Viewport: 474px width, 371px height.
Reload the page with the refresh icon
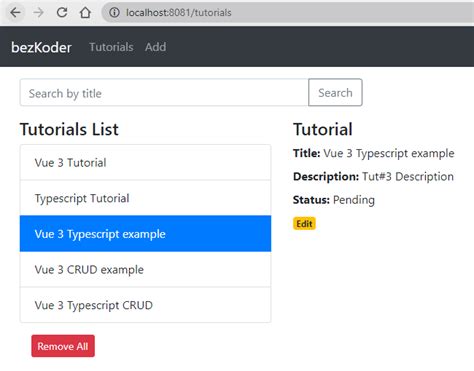(x=62, y=13)
